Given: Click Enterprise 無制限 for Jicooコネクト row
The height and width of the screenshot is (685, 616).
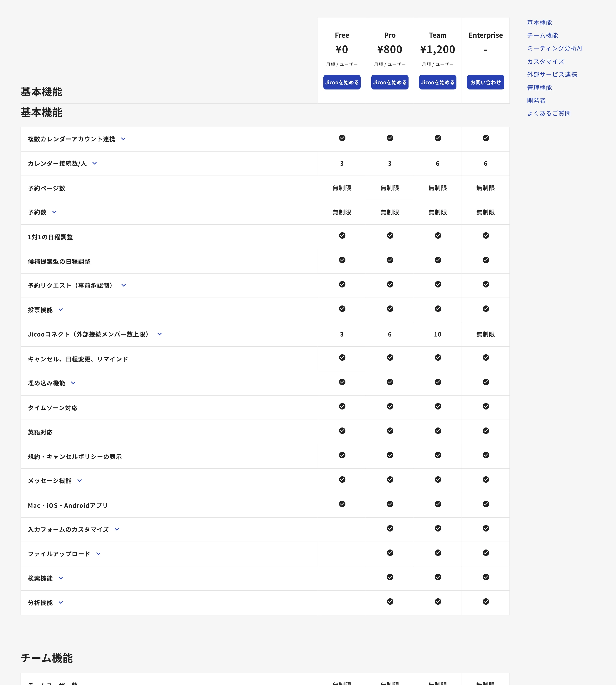Looking at the screenshot, I should pos(485,334).
